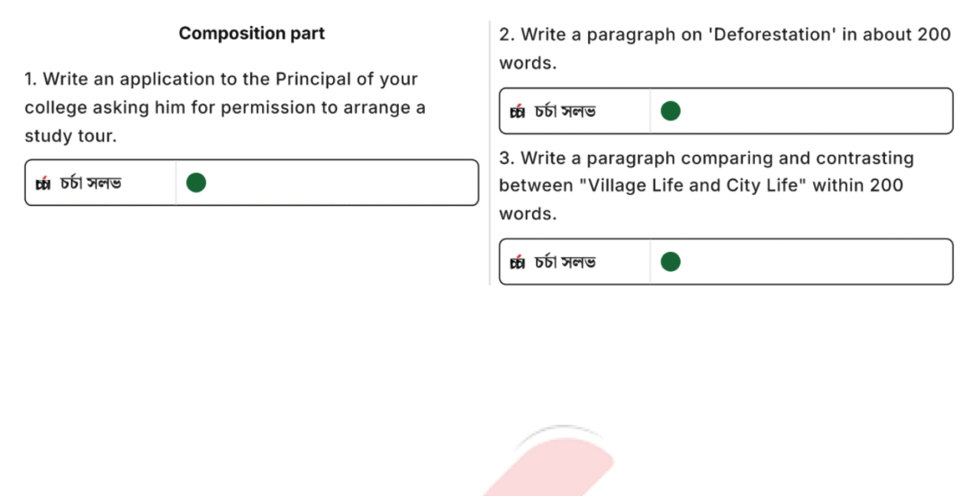Select the 'Composition part' heading
This screenshot has height=496, width=980.
point(252,34)
